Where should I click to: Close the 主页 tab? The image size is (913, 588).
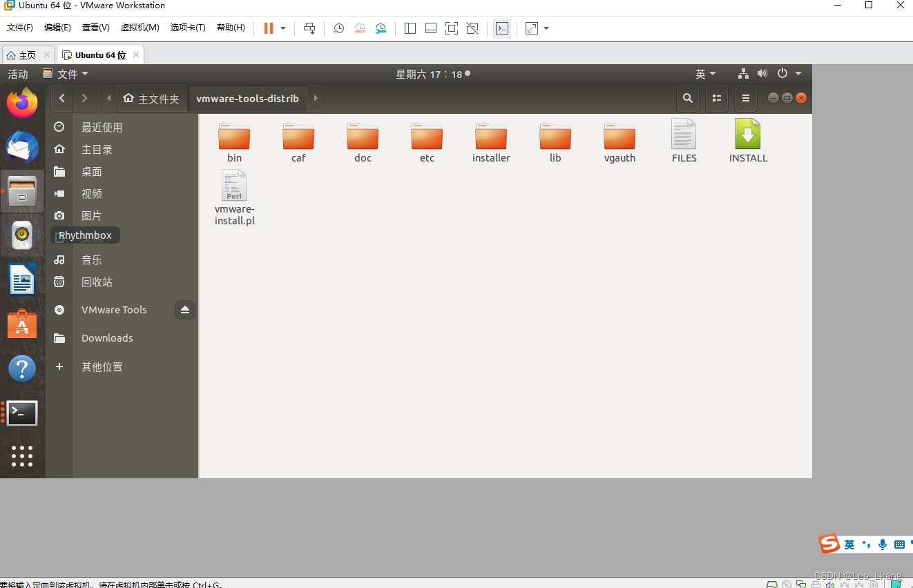coord(47,55)
